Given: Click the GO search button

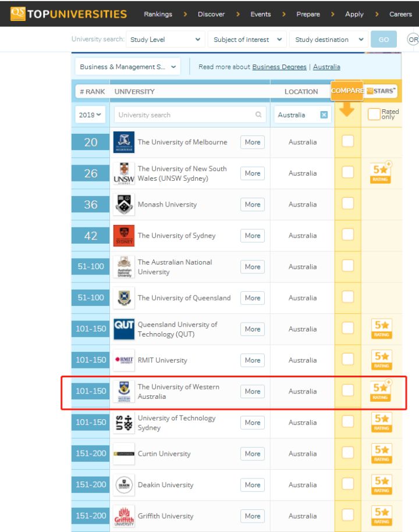Looking at the screenshot, I should [384, 40].
